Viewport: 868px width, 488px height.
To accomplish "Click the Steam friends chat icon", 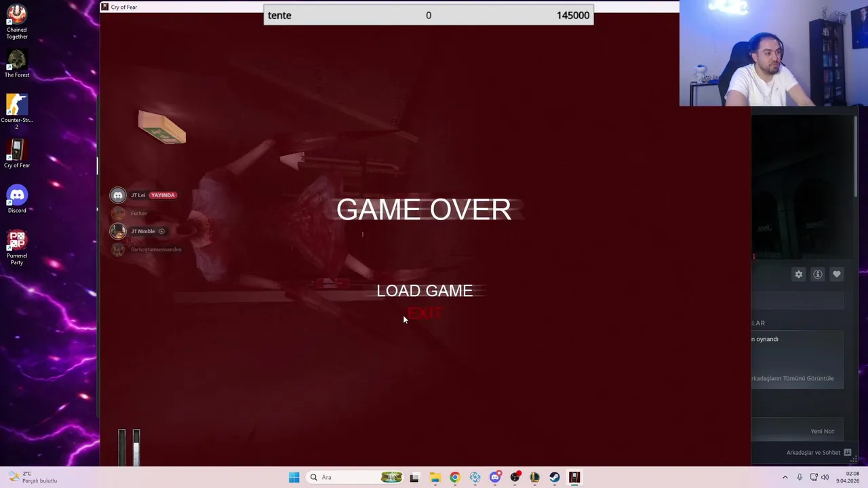I will pos(848,453).
